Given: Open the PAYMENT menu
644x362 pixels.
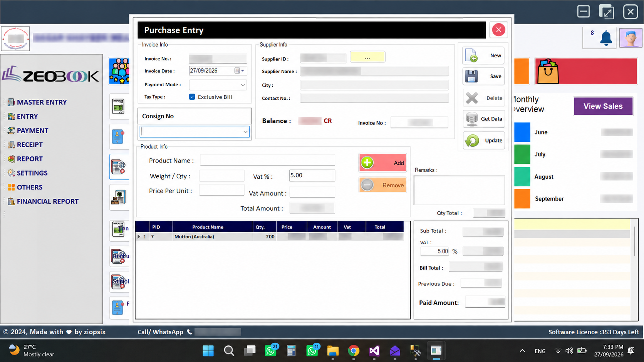Looking at the screenshot, I should [32, 131].
